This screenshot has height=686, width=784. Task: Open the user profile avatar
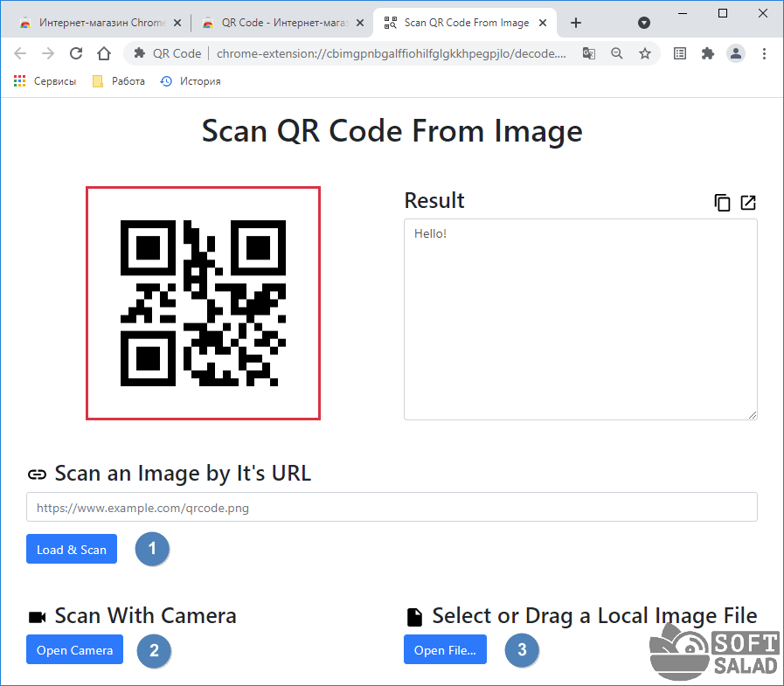click(x=736, y=53)
